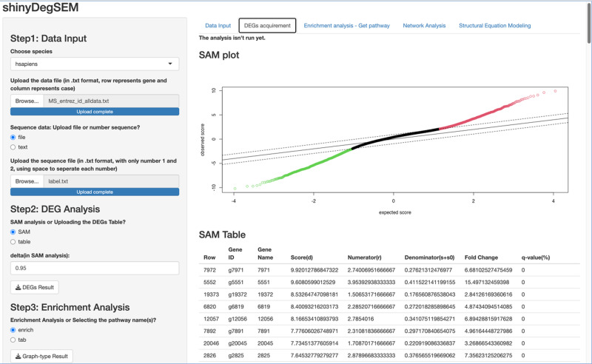Select the 'text' sequence data option
The image size is (592, 364).
[13, 147]
